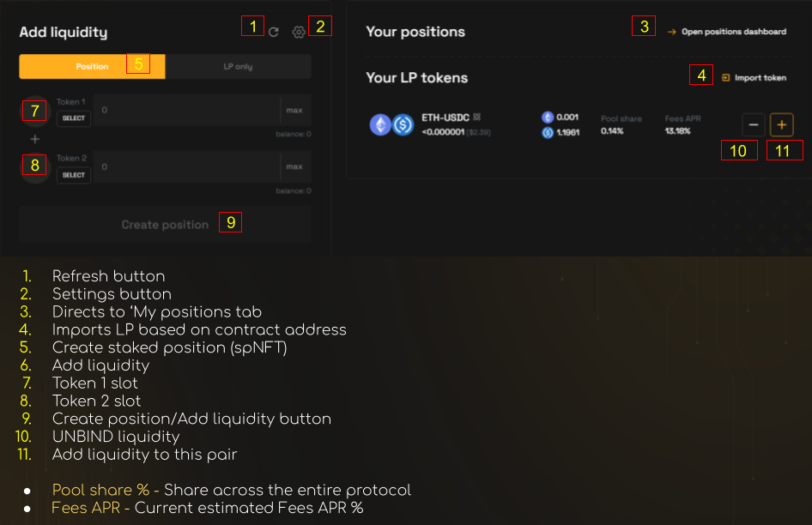The image size is (812, 525).
Task: Click the minus icon to unbind liquidity
Action: 754,125
